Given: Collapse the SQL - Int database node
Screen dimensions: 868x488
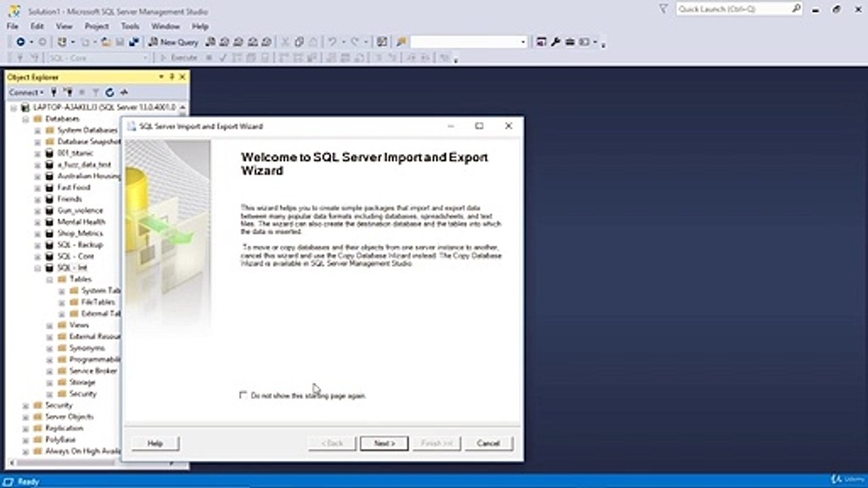Looking at the screenshot, I should point(38,268).
